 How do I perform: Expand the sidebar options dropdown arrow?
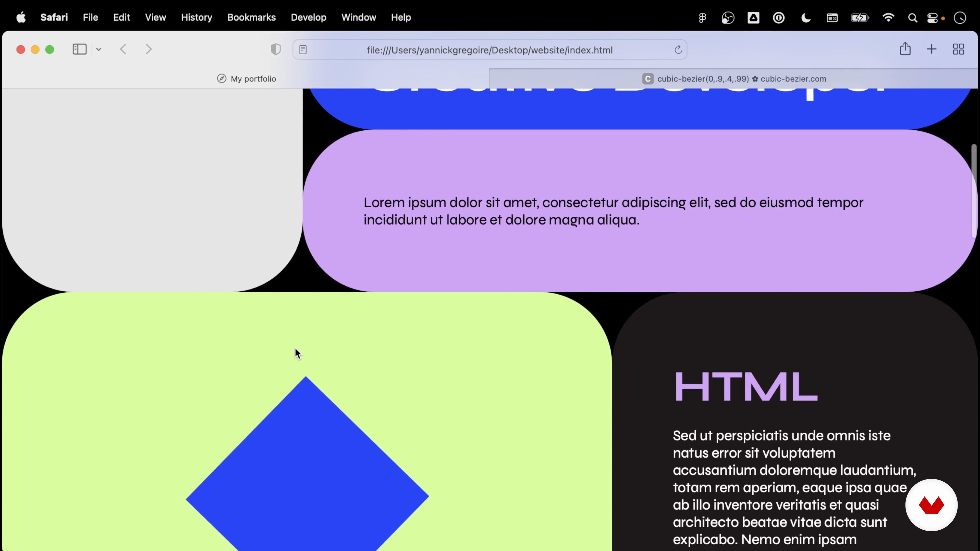click(99, 49)
